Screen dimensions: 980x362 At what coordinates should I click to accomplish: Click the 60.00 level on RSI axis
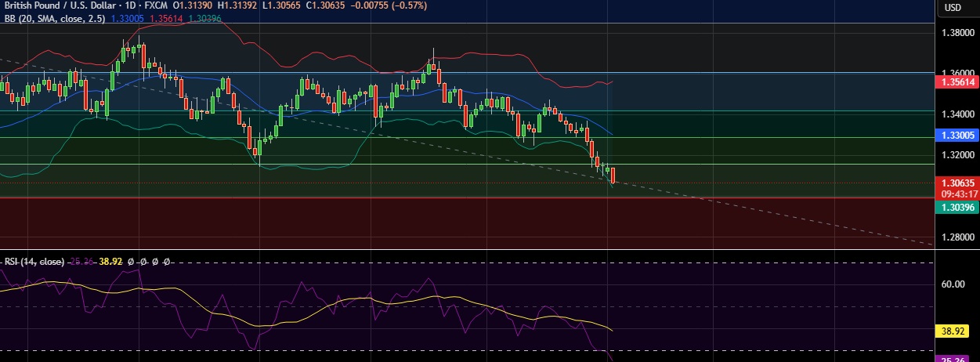point(952,284)
